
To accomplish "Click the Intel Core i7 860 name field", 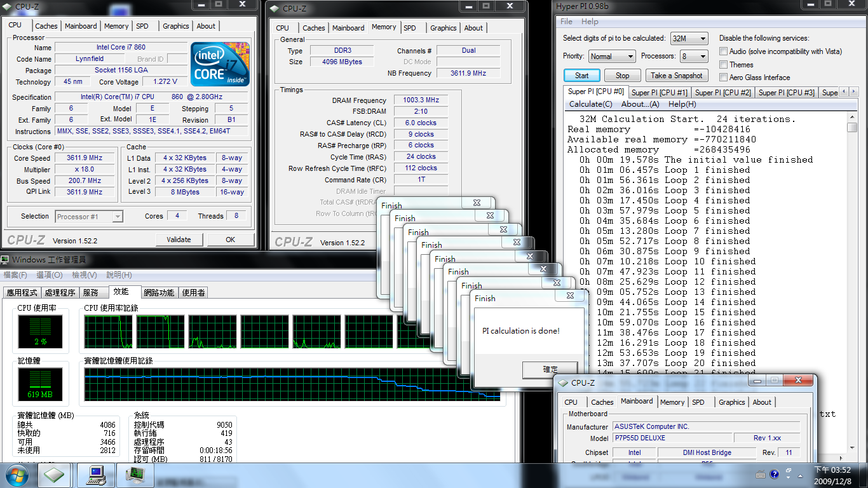I will click(x=121, y=48).
